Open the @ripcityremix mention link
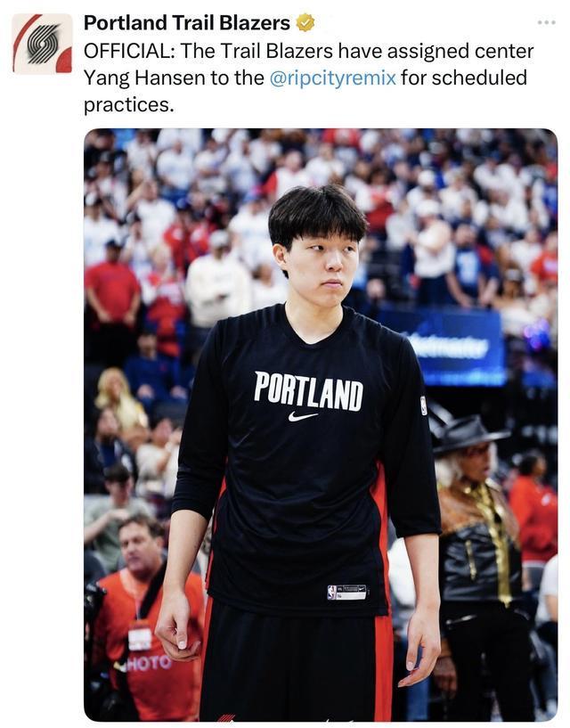This screenshot has height=728, width=570. (332, 78)
